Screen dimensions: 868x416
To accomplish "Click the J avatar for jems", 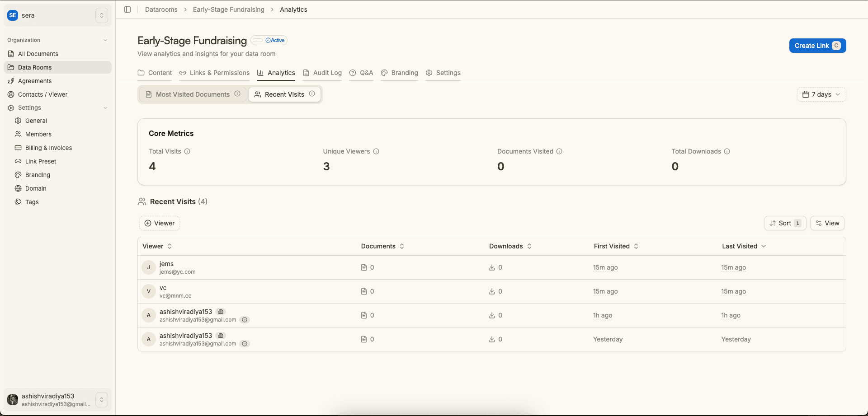I will coord(149,267).
